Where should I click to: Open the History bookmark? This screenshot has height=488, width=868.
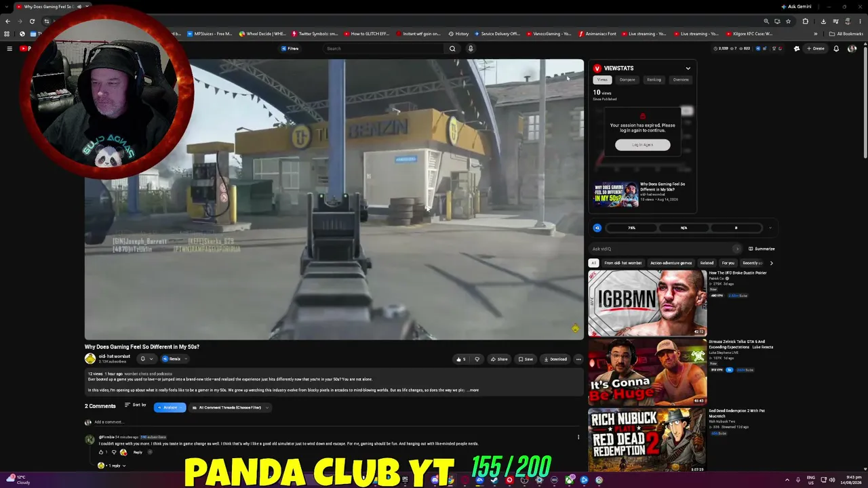(x=458, y=34)
